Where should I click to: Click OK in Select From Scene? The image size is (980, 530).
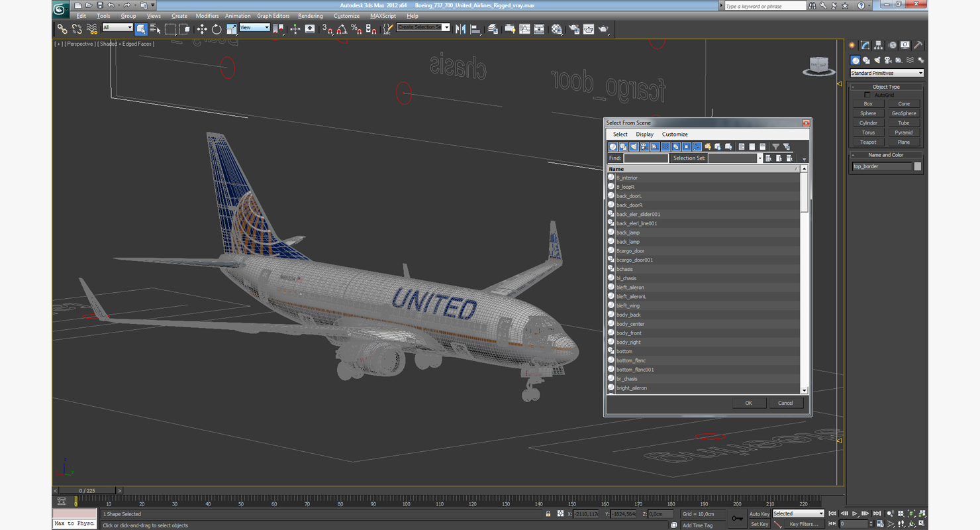[x=749, y=403]
